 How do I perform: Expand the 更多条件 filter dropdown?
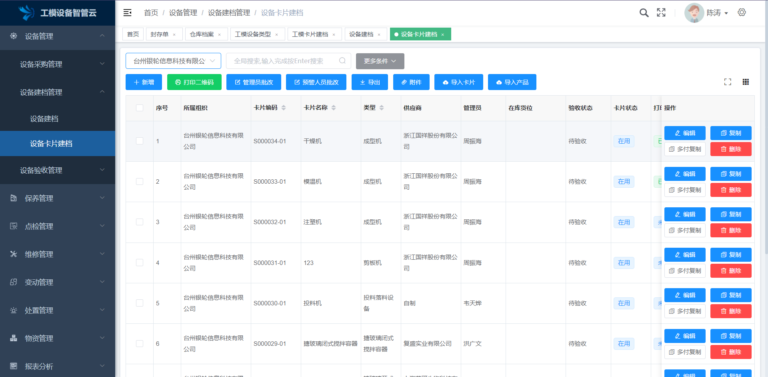click(380, 61)
